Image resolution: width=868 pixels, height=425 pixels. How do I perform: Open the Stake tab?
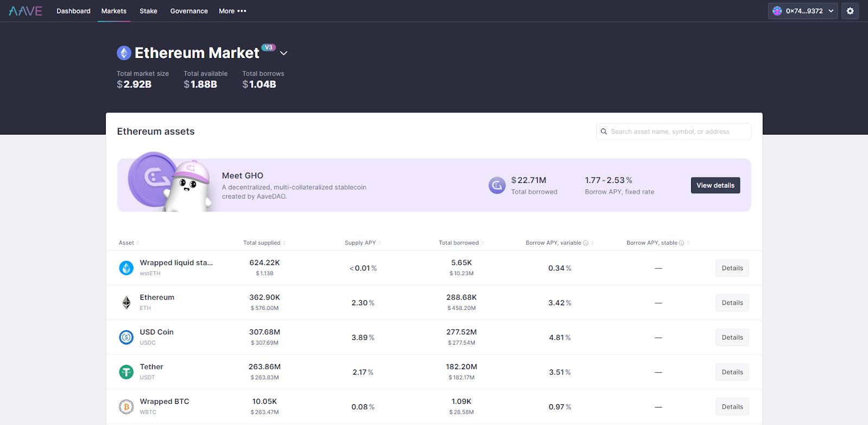pyautogui.click(x=148, y=11)
